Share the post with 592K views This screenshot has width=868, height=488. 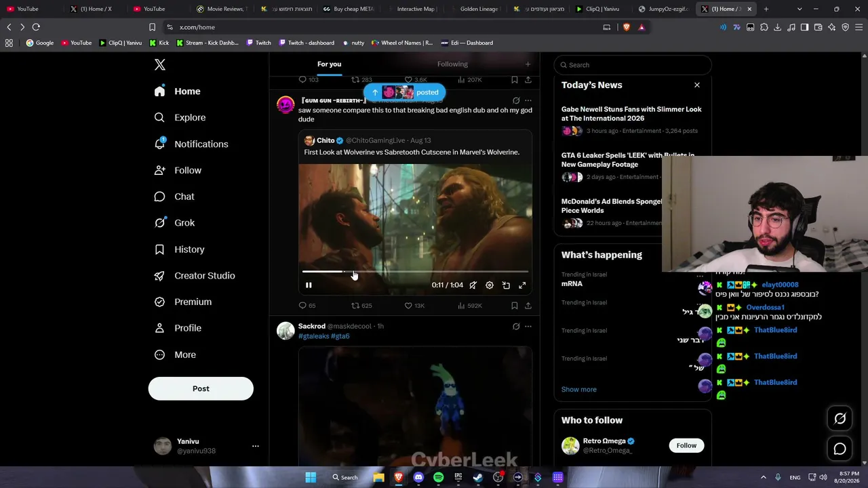pos(528,306)
